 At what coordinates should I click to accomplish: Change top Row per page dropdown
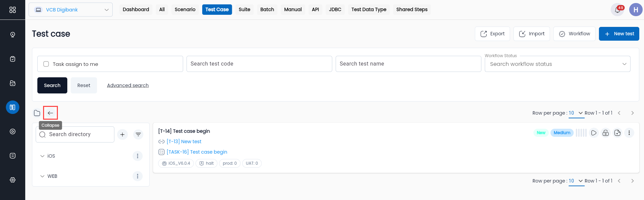(x=576, y=113)
